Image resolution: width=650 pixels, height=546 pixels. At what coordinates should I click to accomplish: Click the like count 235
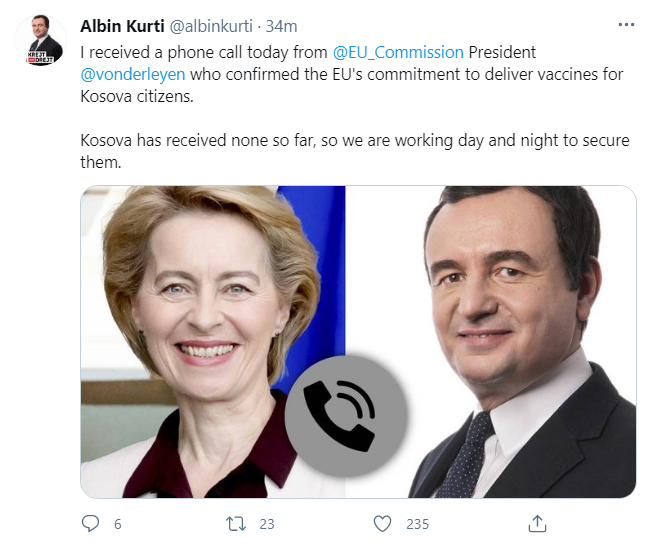[x=416, y=523]
